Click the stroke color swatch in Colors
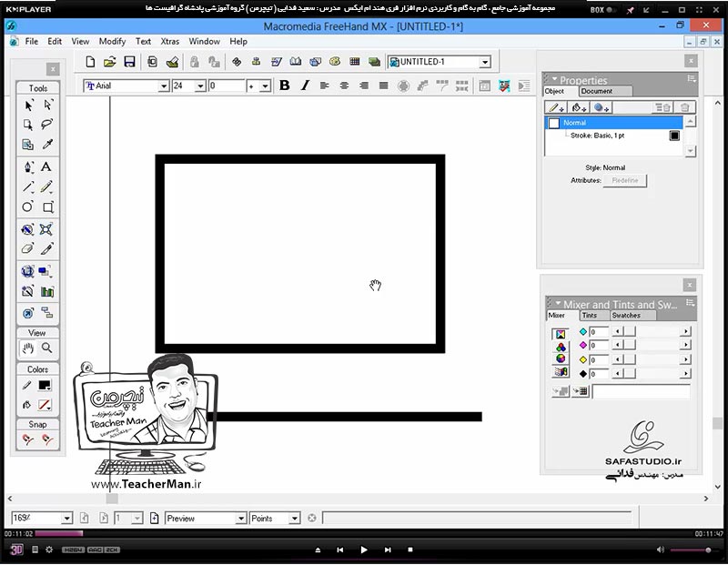This screenshot has height=565, width=728. click(x=45, y=386)
